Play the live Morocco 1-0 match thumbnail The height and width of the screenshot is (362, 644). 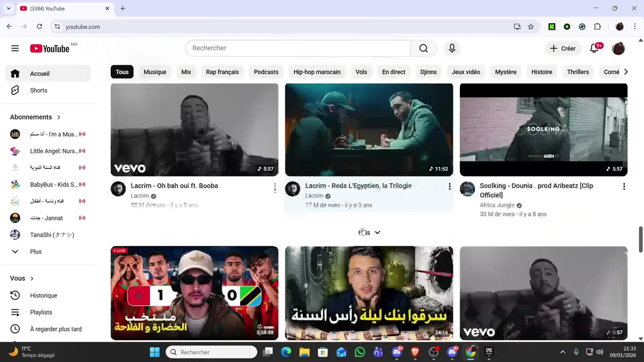[194, 293]
